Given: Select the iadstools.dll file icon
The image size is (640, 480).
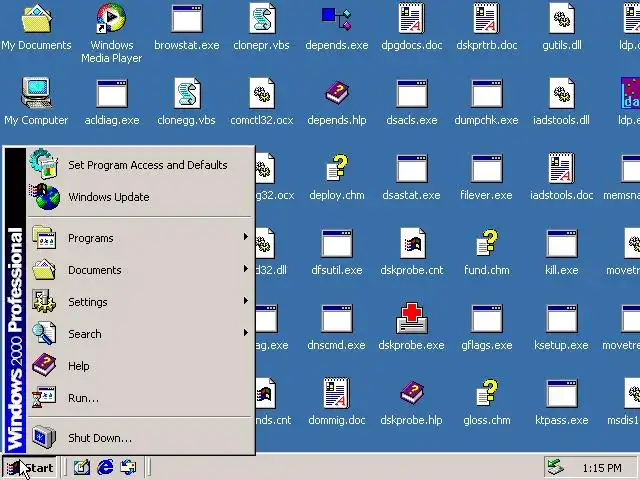Looking at the screenshot, I should click(x=562, y=94).
